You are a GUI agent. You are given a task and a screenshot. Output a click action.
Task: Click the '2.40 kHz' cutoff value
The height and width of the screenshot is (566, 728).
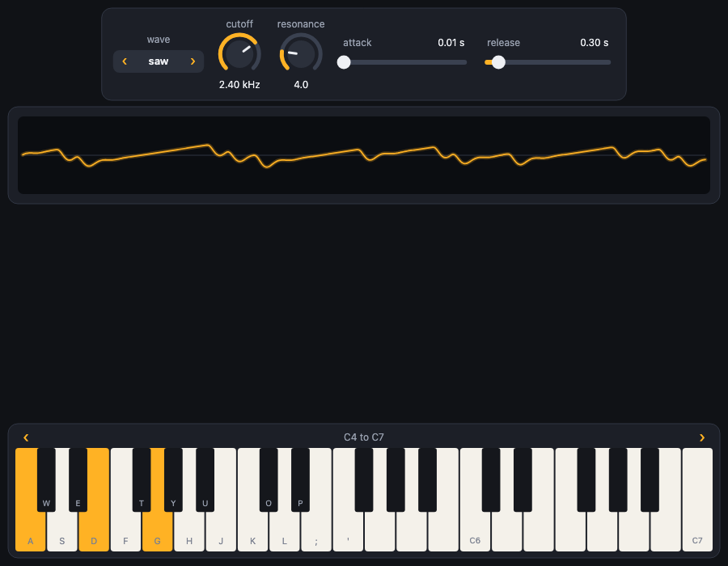(x=239, y=84)
